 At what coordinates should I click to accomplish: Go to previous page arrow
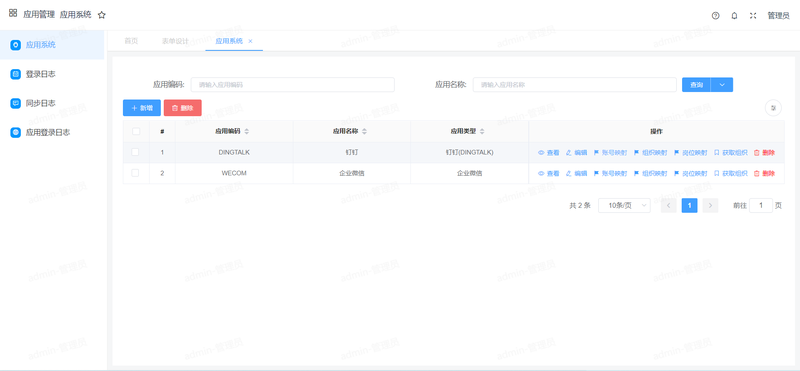tap(668, 206)
